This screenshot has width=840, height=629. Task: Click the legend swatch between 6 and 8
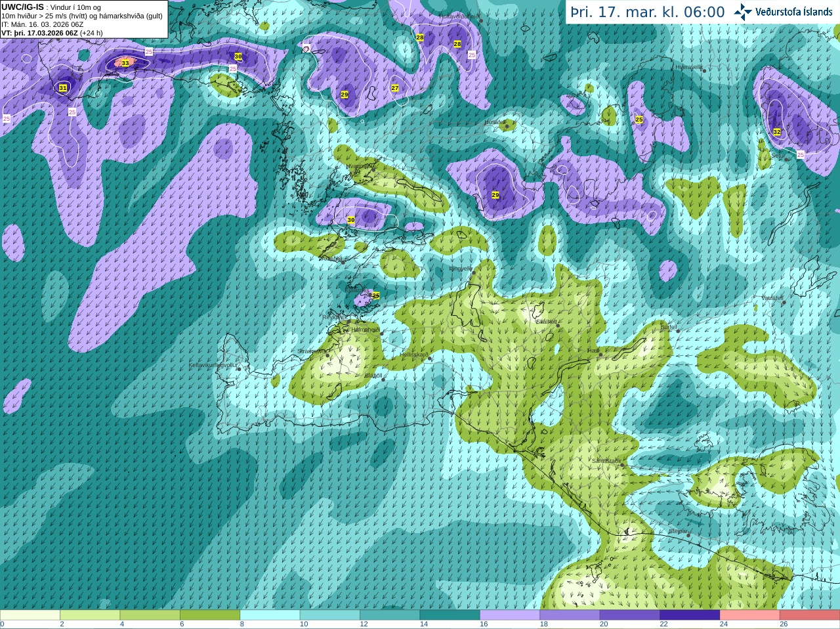coord(211,615)
